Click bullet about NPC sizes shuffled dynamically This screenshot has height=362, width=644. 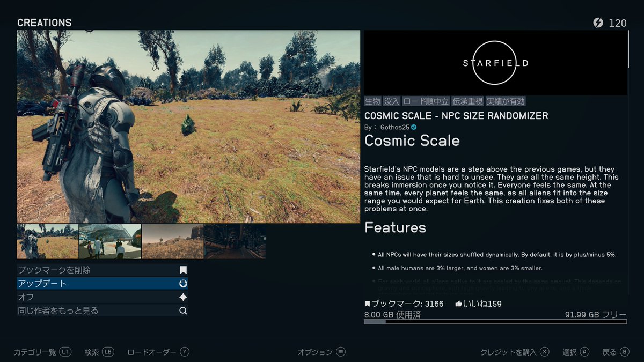[x=497, y=254]
